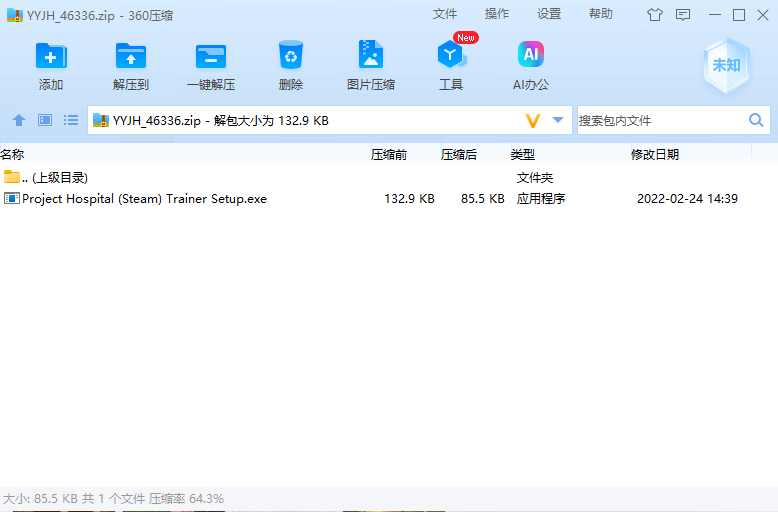Viewport: 778px width, 512px height.
Task: Open the 工具 (Tools) icon with New badge
Action: 451,54
